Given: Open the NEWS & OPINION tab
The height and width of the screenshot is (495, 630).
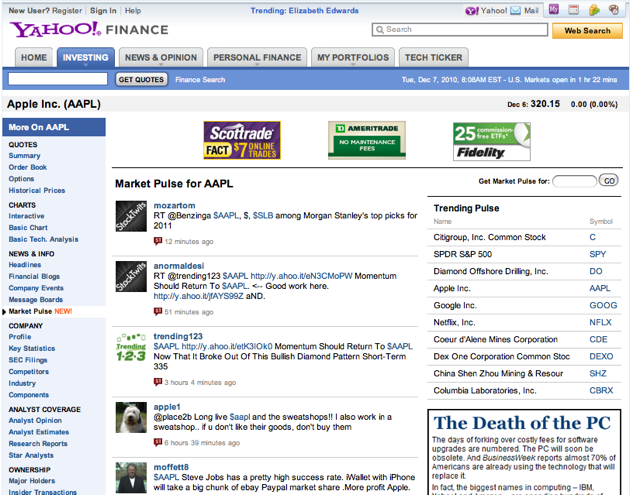Looking at the screenshot, I should pos(161,57).
